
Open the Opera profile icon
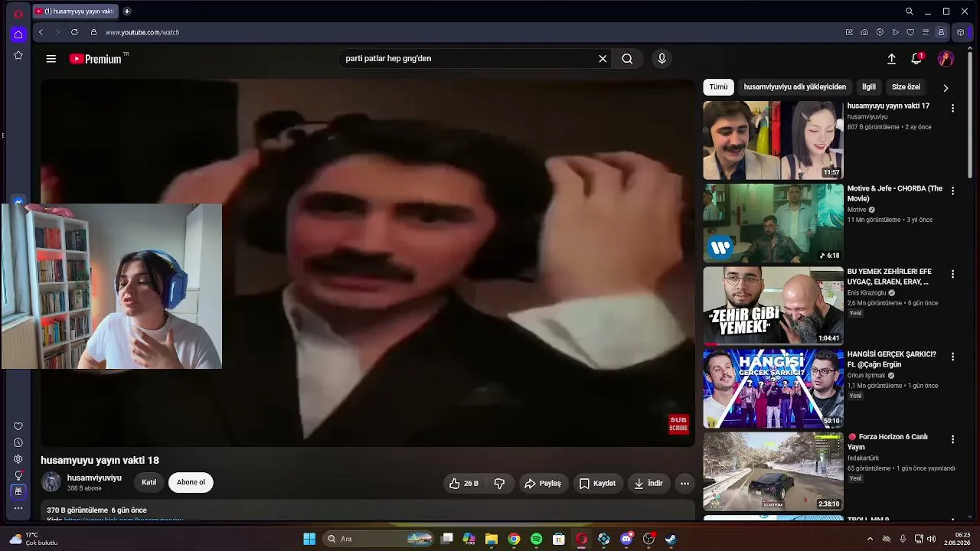click(x=941, y=32)
